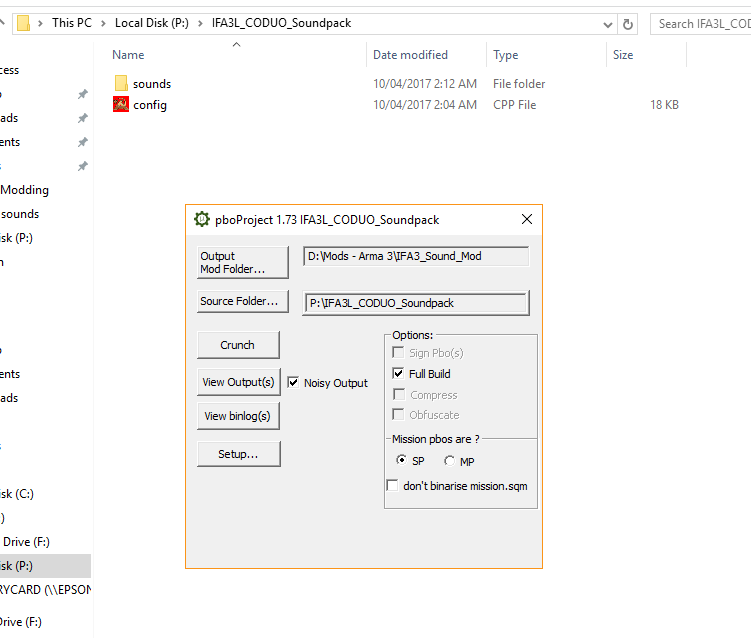This screenshot has width=751, height=638.
Task: Sort files by Date modified column
Action: (410, 55)
